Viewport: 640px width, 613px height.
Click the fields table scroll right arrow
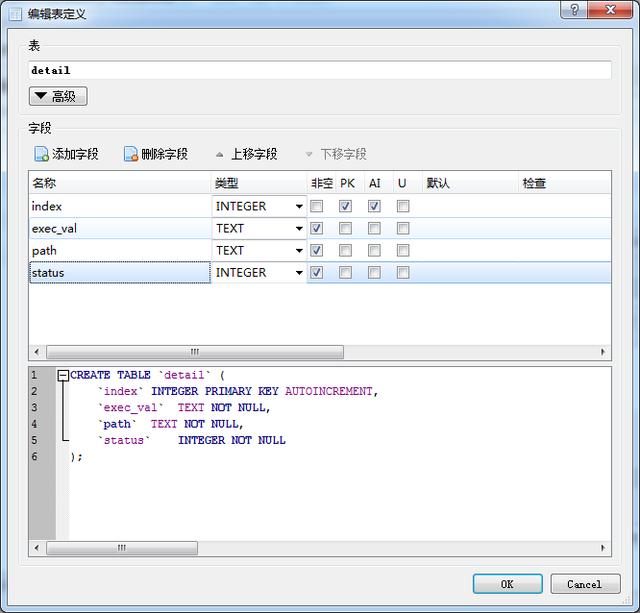[x=603, y=352]
